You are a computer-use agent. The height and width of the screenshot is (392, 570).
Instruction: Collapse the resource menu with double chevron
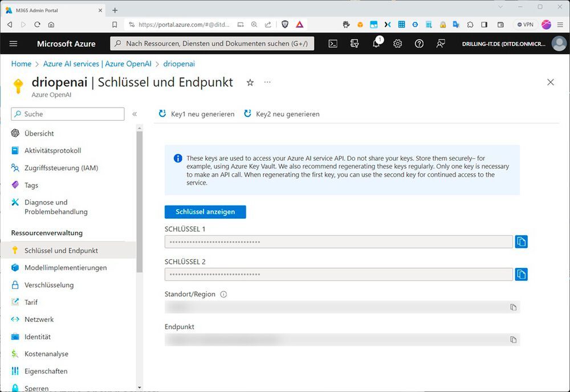135,114
